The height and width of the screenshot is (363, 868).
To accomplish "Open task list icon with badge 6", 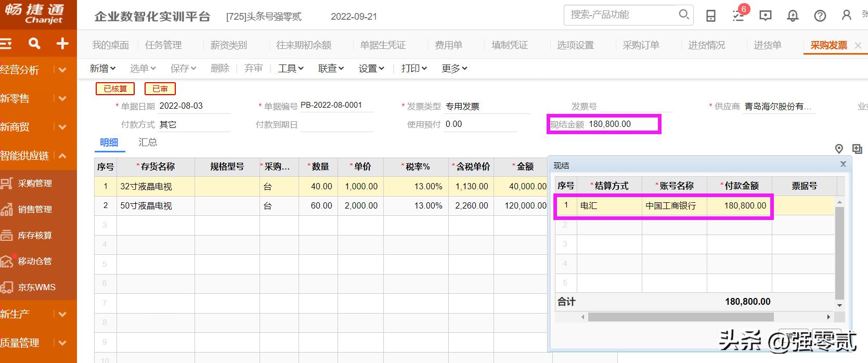I will 739,16.
